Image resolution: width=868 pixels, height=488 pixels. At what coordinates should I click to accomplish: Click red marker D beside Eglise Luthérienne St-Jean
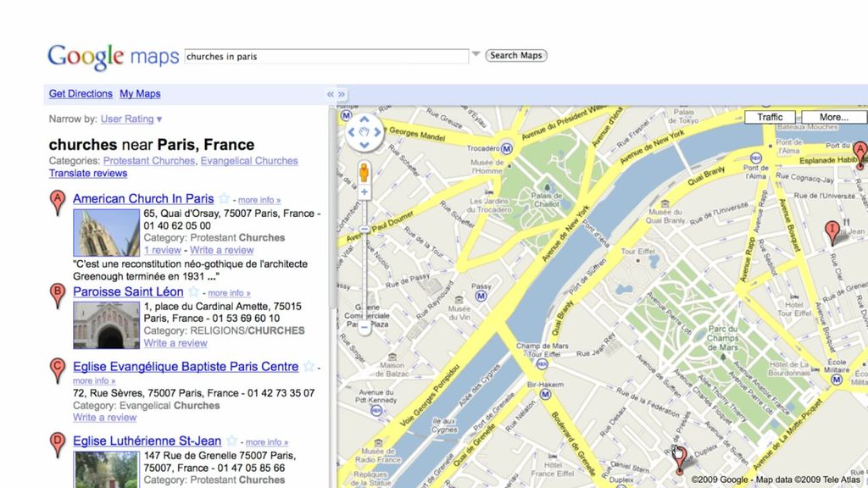tap(58, 444)
